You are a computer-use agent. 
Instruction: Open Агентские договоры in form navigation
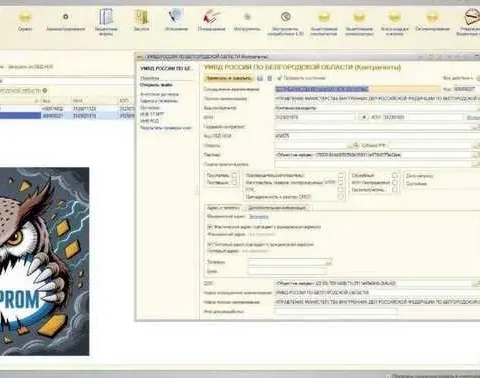coord(159,94)
